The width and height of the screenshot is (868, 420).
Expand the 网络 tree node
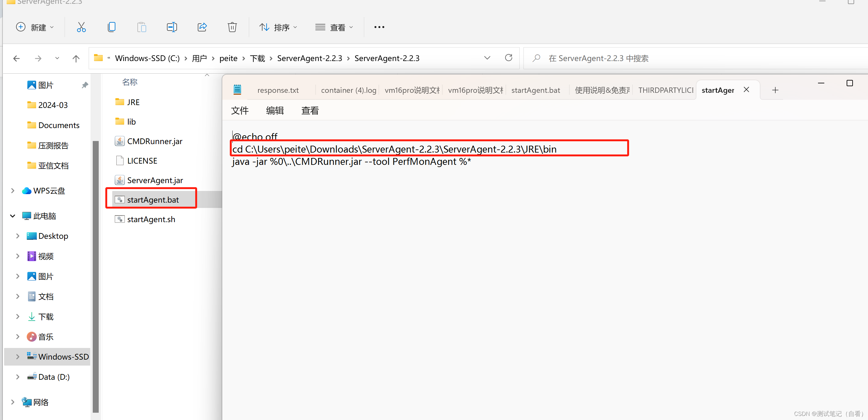(13, 402)
